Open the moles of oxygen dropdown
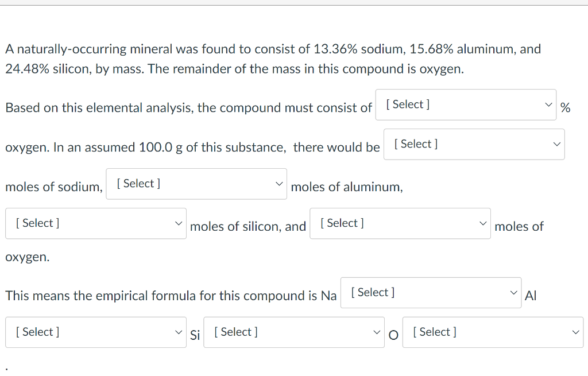 point(400,223)
